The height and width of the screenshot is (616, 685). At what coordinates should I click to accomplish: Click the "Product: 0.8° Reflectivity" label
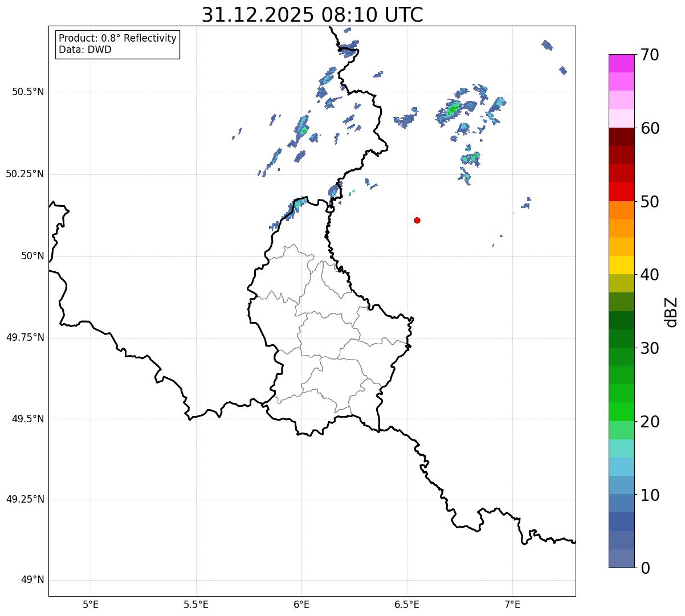[118, 38]
